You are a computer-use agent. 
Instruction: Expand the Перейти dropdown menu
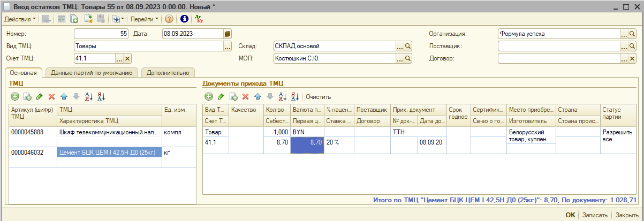(145, 19)
